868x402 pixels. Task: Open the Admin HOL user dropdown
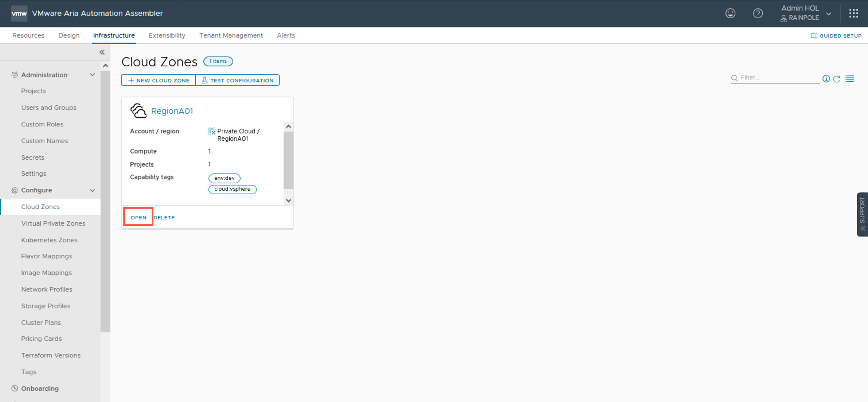(829, 14)
